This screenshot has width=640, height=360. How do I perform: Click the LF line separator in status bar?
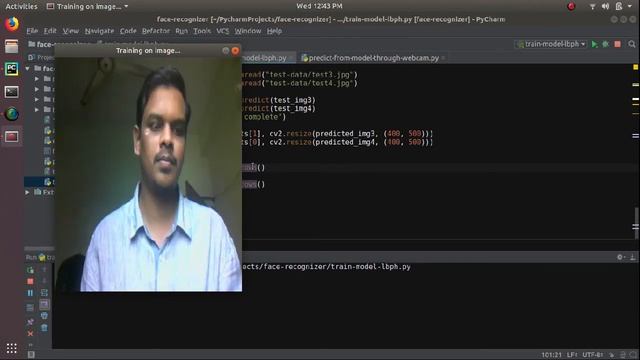coord(572,355)
